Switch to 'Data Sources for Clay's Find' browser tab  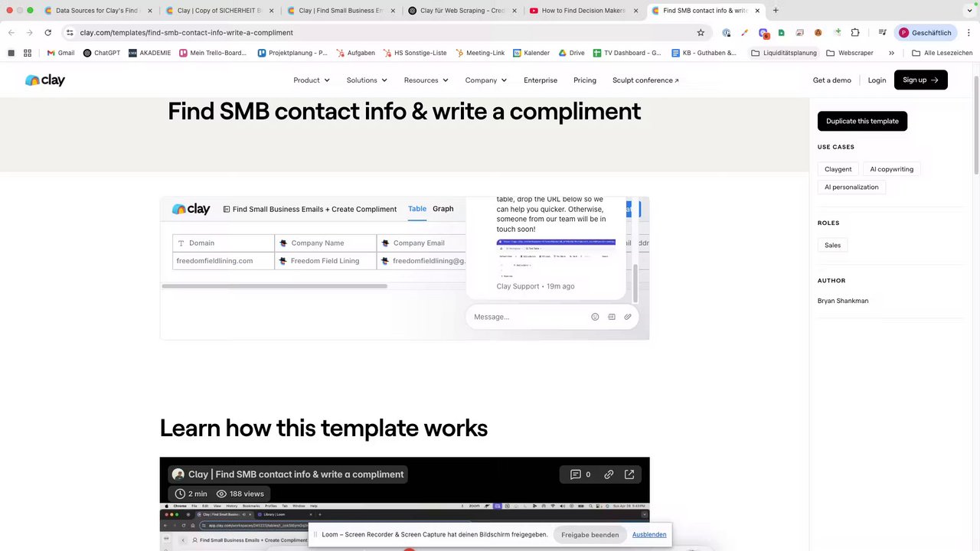pos(98,11)
